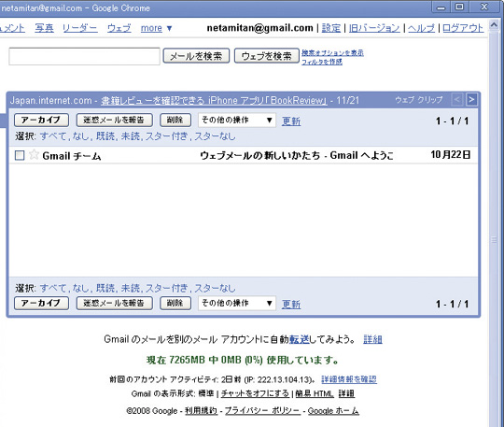504x427 pixels.
Task: Open 詳細情報を確認 account activity link
Action: [349, 379]
